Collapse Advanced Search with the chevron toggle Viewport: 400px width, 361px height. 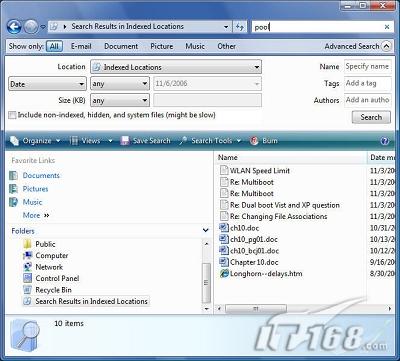(386, 46)
